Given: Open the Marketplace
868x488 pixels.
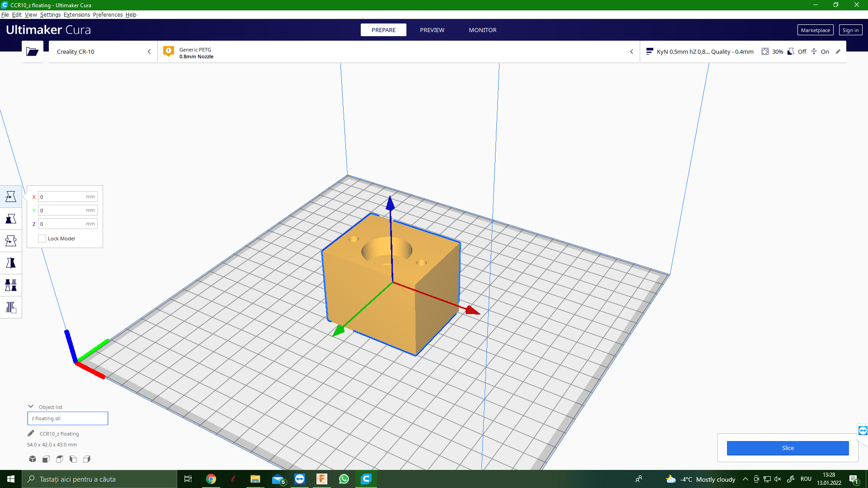Looking at the screenshot, I should [815, 30].
